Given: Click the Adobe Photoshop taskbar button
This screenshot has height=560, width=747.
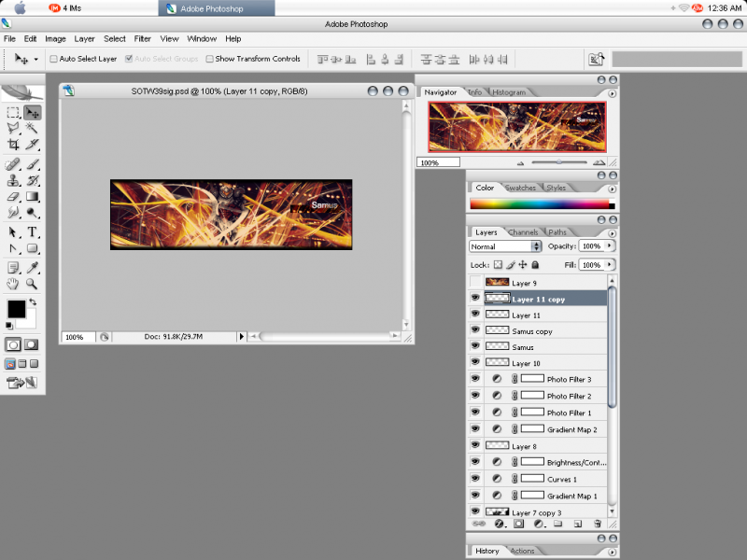Looking at the screenshot, I should click(217, 8).
